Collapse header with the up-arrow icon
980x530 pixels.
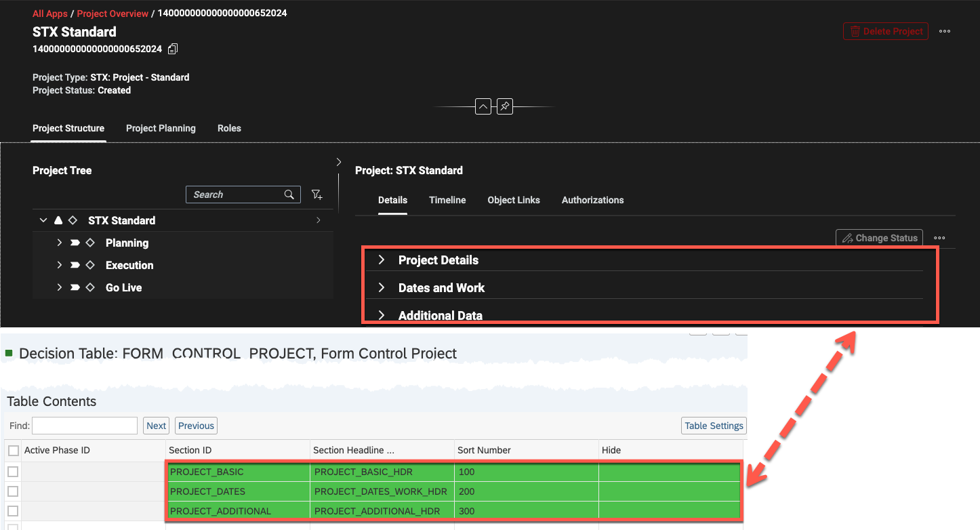pos(483,106)
